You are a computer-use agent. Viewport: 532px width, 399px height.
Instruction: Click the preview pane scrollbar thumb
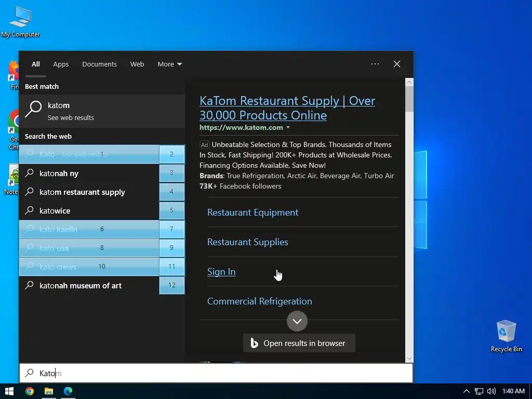coord(409,98)
